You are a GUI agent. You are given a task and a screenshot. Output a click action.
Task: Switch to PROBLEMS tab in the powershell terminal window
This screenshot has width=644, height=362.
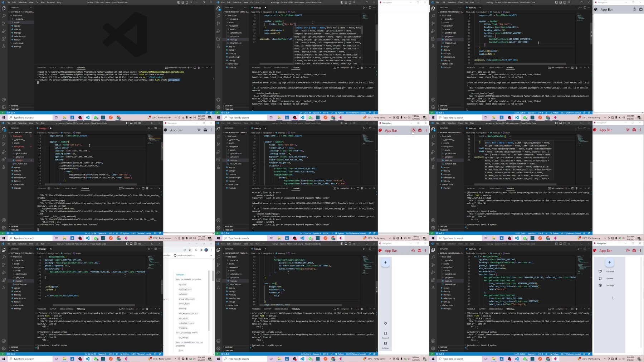[42, 68]
